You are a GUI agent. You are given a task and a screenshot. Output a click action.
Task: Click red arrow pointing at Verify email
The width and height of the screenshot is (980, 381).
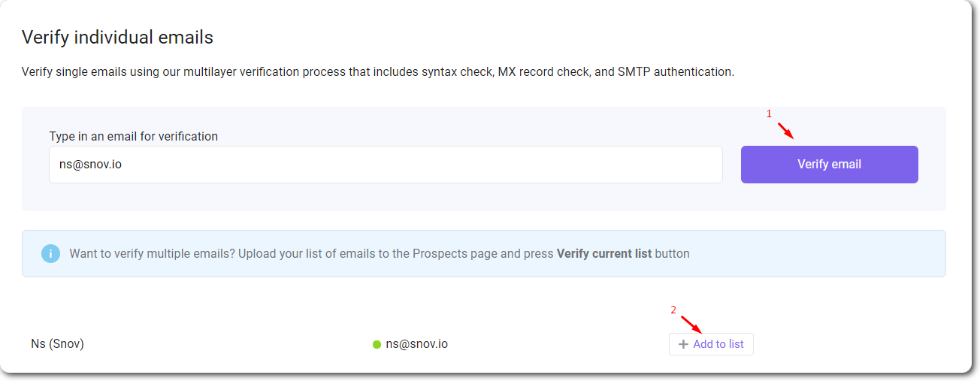tap(785, 131)
